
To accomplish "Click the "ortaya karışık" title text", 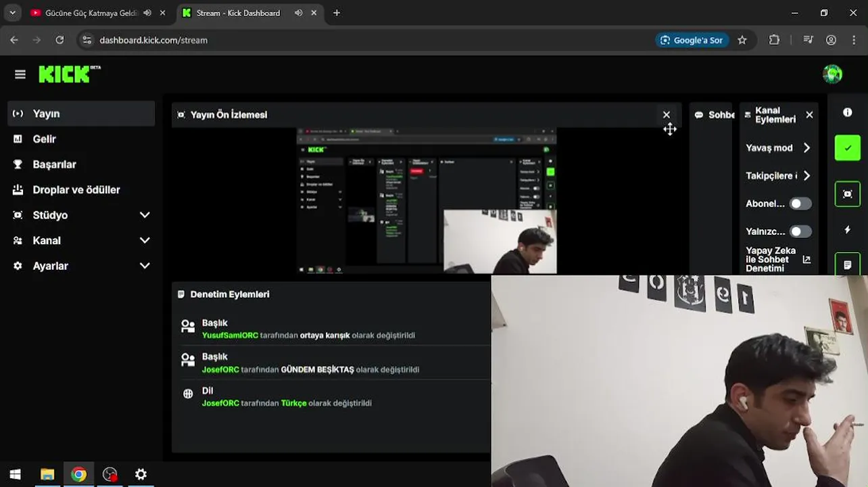I will coord(324,335).
